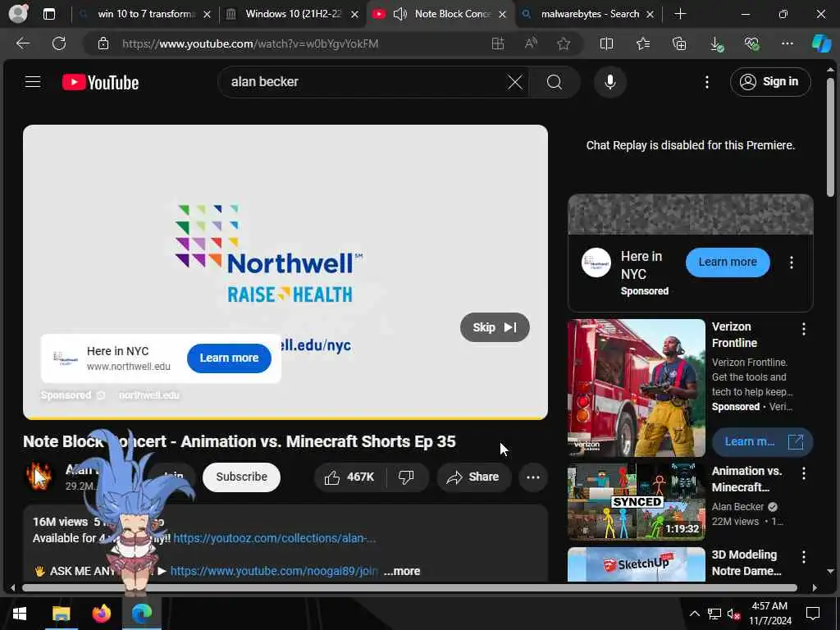The width and height of the screenshot is (840, 630).
Task: Open Edge Settings and more menu
Action: pos(787,43)
